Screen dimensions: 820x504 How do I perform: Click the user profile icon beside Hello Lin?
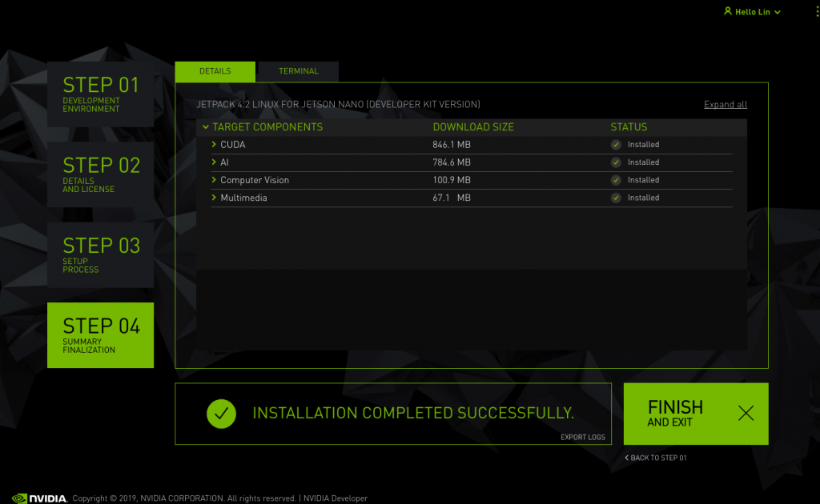(727, 11)
